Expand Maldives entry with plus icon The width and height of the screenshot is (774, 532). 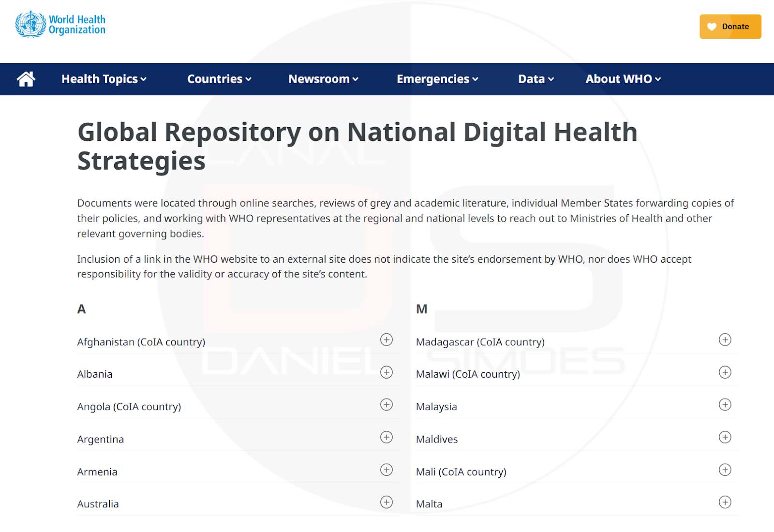tap(725, 437)
